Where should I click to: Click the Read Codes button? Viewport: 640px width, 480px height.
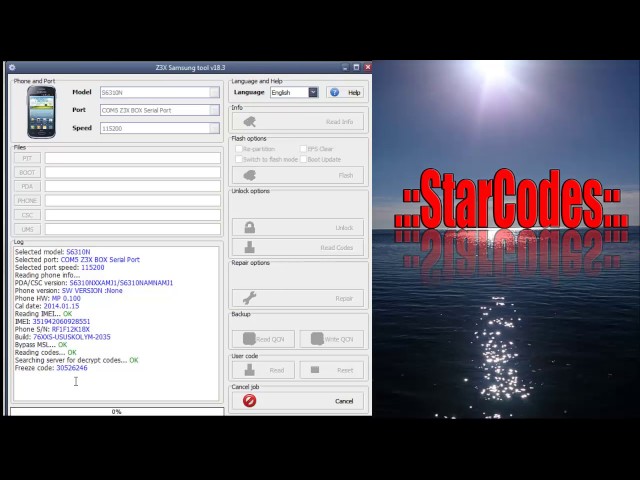tap(298, 247)
